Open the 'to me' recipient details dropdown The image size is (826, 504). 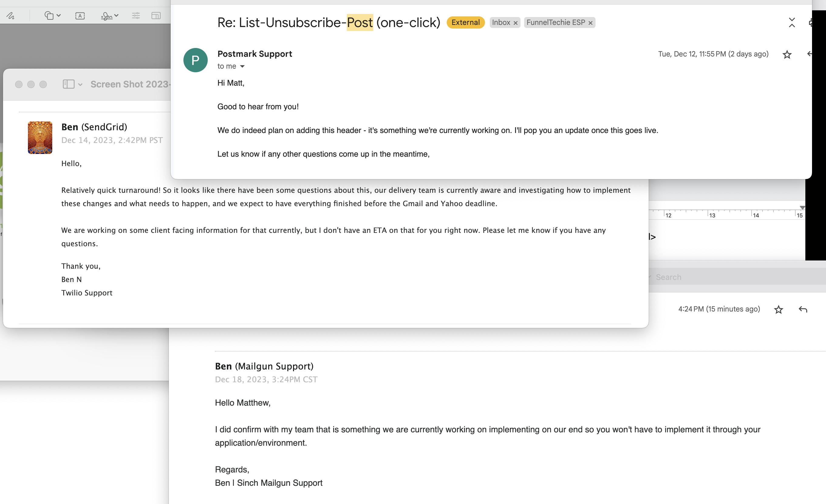[242, 66]
